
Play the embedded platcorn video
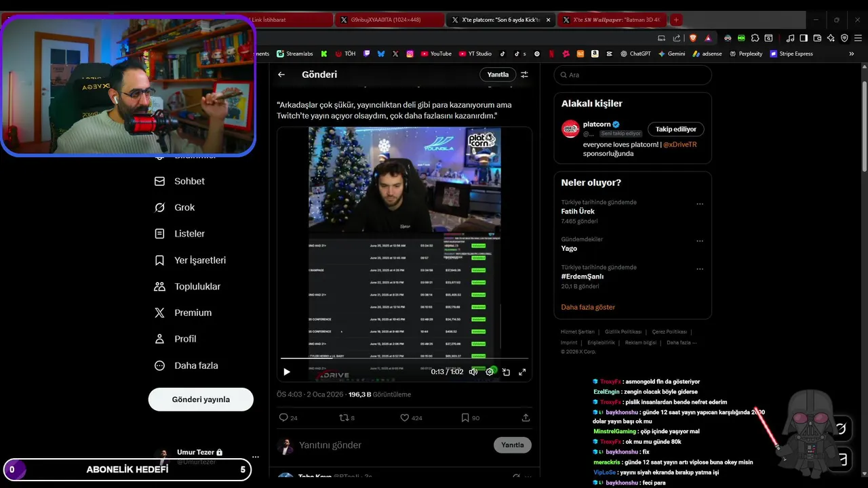coord(287,371)
